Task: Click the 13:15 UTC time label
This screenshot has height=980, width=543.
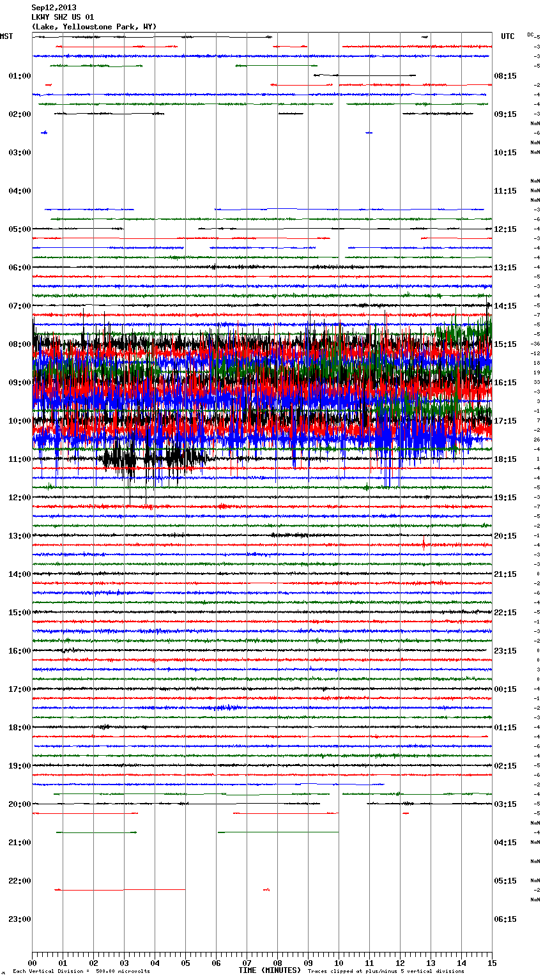Action: (x=505, y=268)
